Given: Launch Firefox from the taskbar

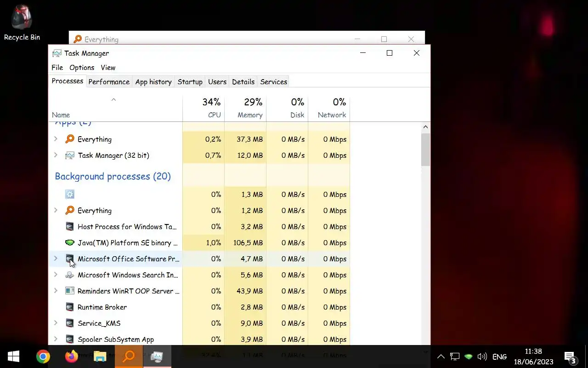Looking at the screenshot, I should pyautogui.click(x=71, y=356).
